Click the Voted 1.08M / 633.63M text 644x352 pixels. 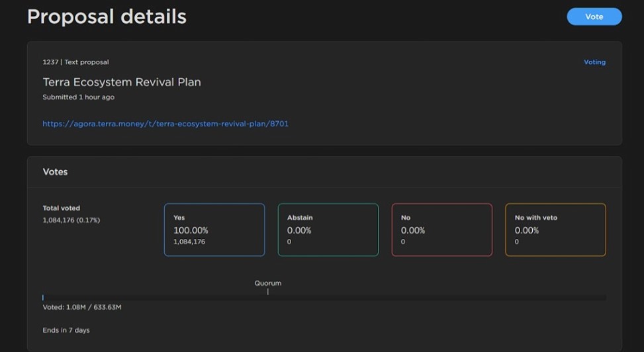[82, 307]
